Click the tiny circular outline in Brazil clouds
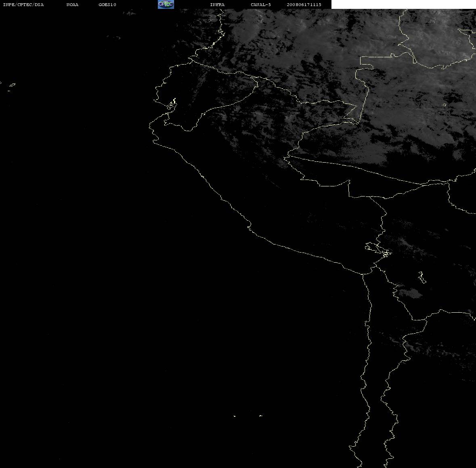This screenshot has height=468, width=476. (445, 105)
